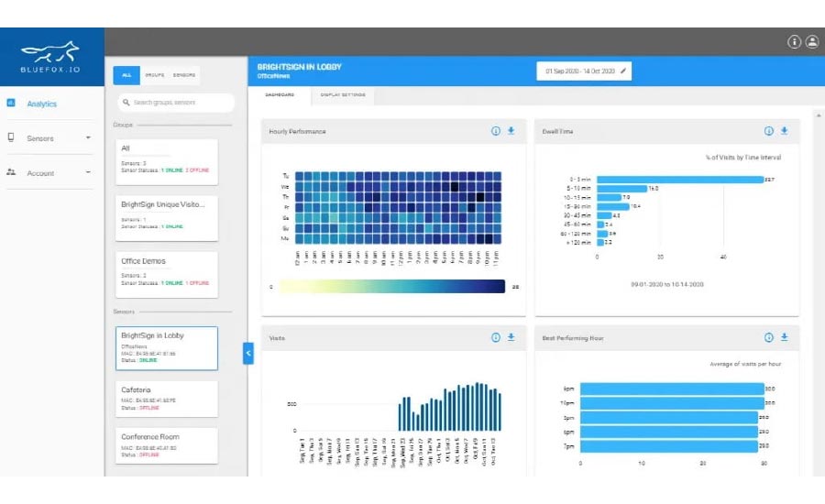Download the Dwell Time chart
Viewport: 825px width, 504px height.
coord(784,131)
